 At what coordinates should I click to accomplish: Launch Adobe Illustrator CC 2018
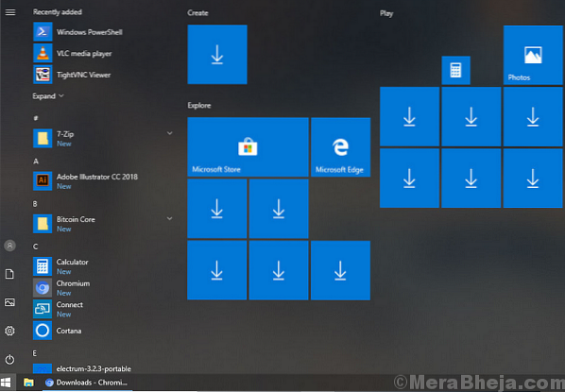click(103, 180)
